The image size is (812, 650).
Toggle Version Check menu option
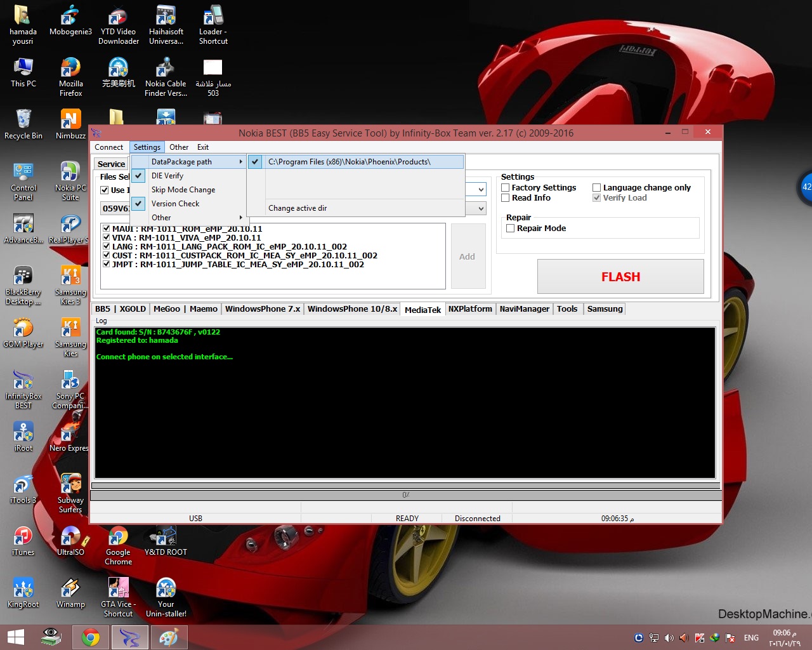click(x=188, y=204)
